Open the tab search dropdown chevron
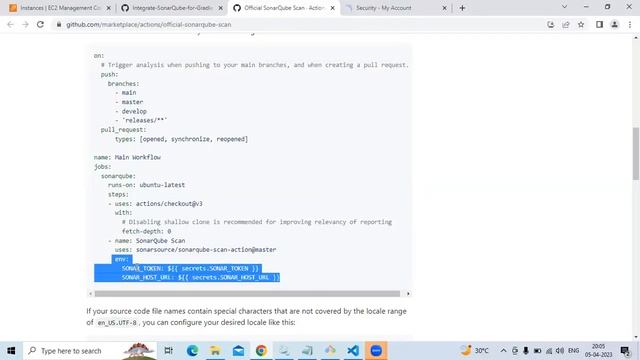 [x=564, y=7]
